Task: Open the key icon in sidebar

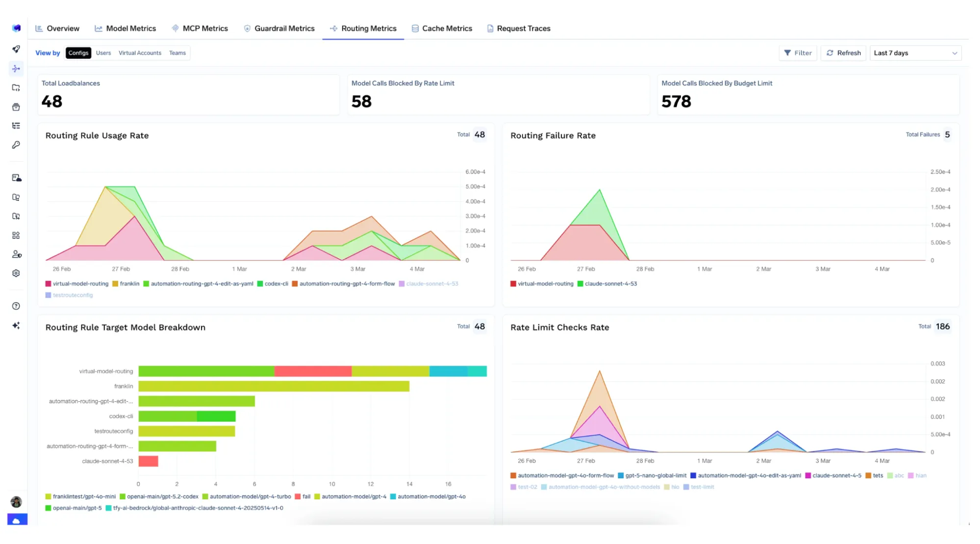Action: click(x=16, y=145)
